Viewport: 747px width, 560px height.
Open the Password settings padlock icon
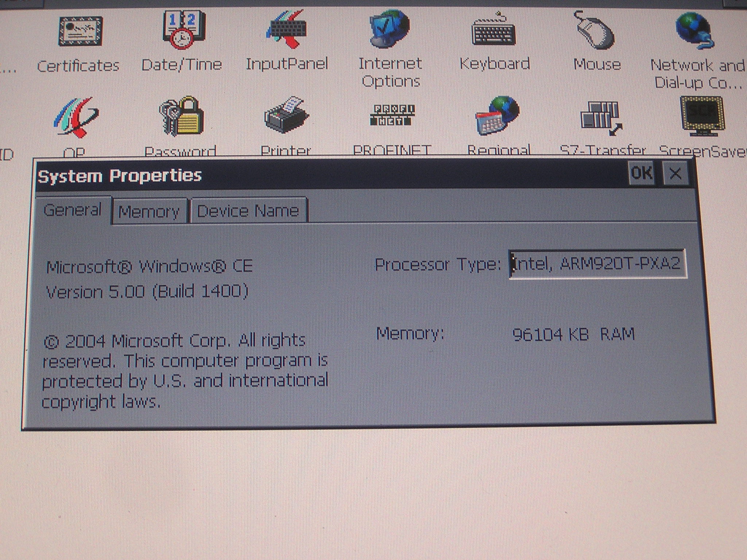pos(182,117)
